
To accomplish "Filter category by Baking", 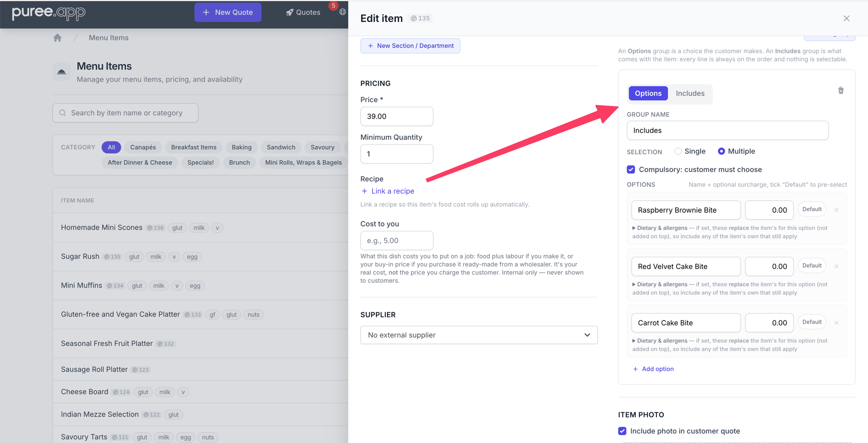I will coord(241,147).
